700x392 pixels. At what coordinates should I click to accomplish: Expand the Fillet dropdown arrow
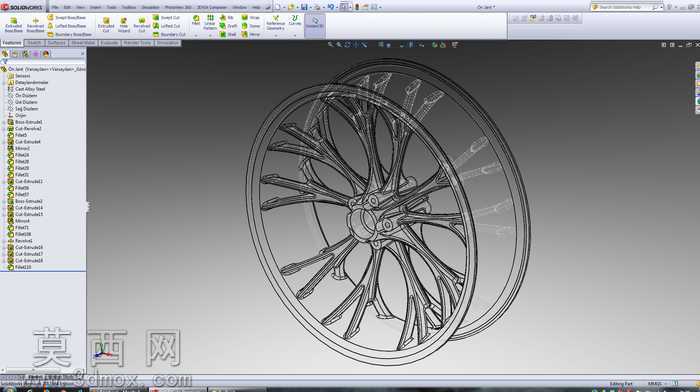click(x=196, y=36)
